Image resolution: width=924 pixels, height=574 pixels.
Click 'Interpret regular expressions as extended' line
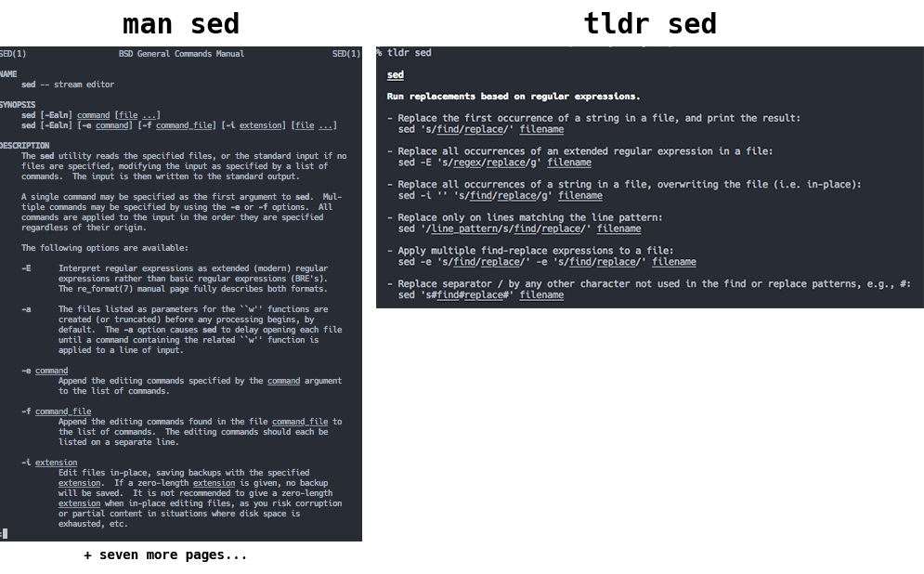point(193,268)
